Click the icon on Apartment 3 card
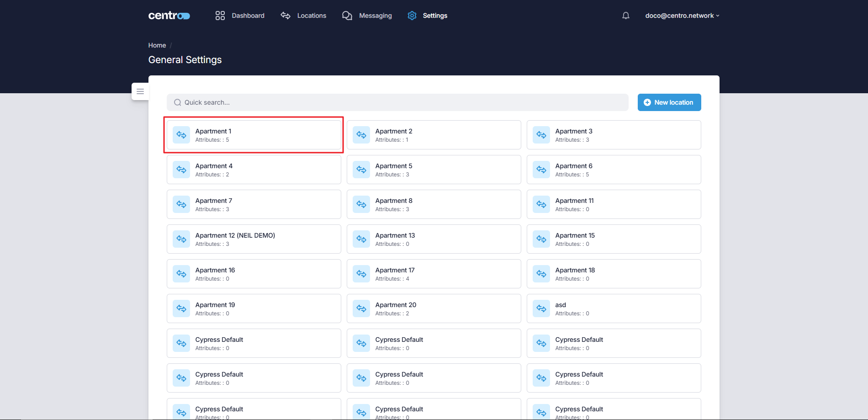Screen dimensions: 868x420 541,135
